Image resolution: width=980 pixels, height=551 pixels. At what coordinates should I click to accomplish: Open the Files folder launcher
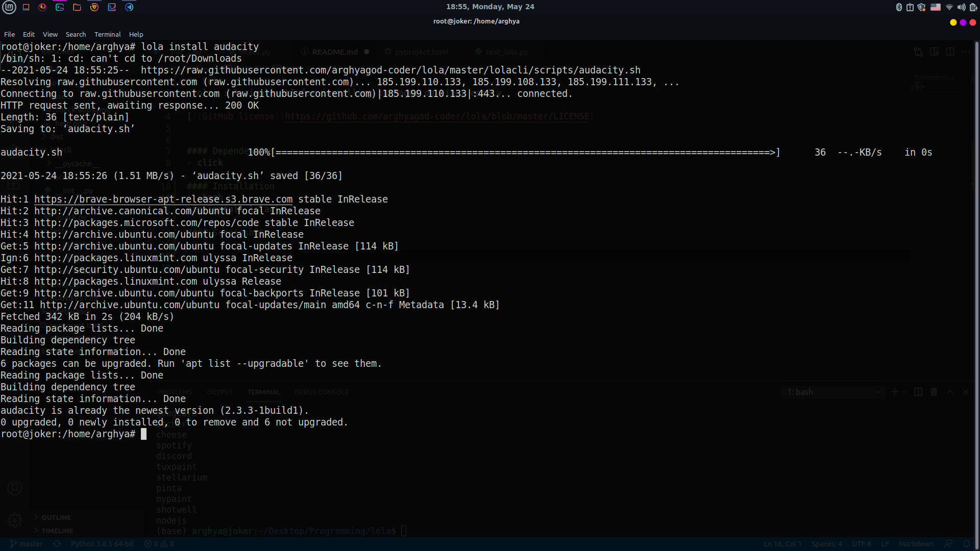77,7
